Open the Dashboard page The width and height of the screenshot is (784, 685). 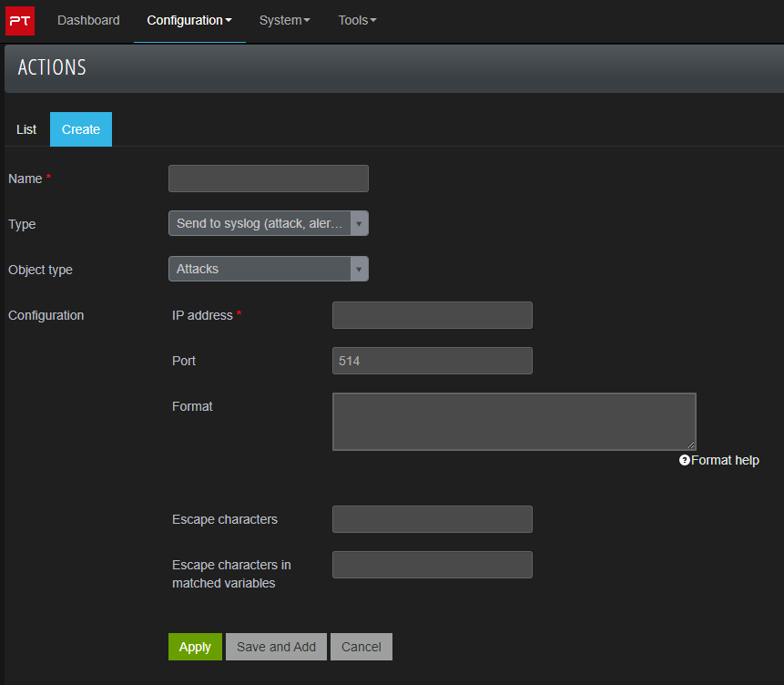88,20
